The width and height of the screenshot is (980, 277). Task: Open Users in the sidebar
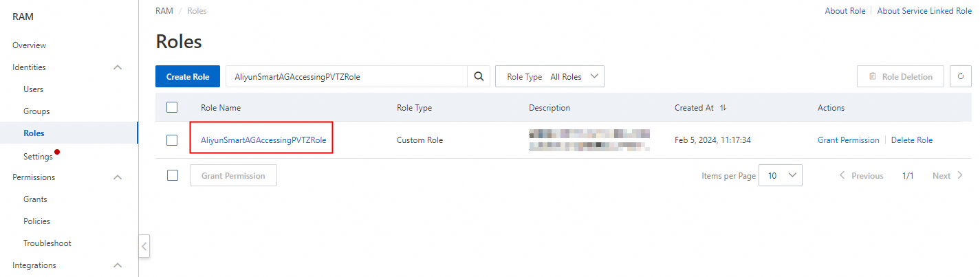[x=33, y=89]
